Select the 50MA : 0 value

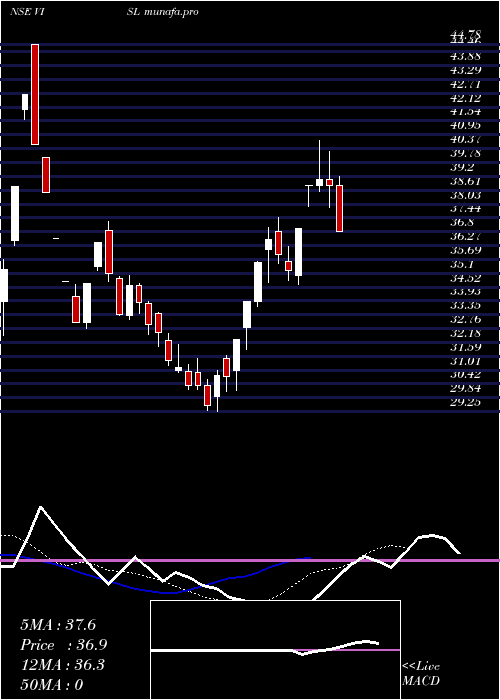(x=52, y=685)
